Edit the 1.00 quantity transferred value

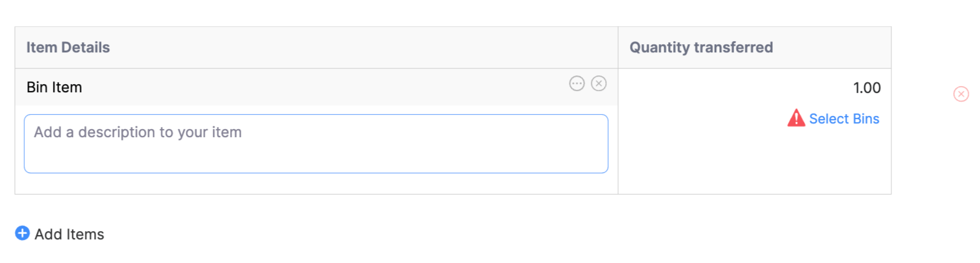click(x=866, y=88)
